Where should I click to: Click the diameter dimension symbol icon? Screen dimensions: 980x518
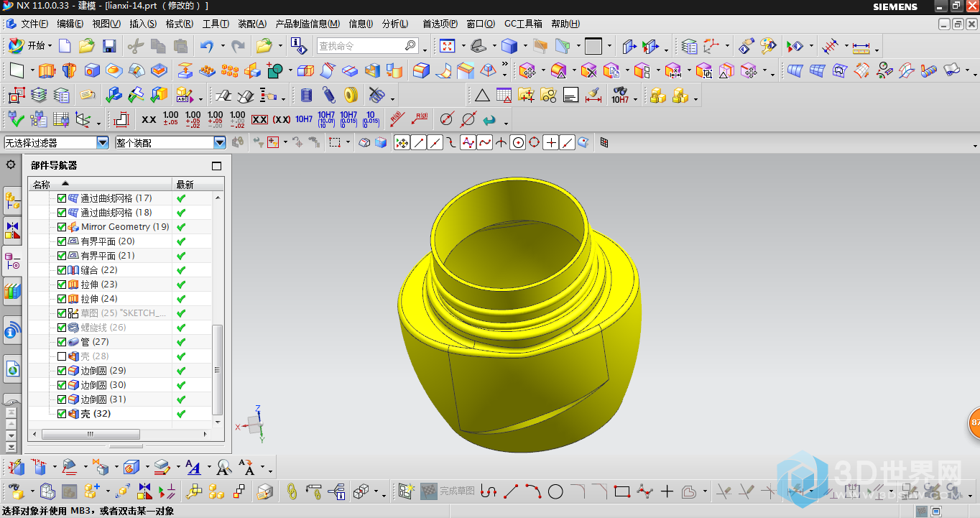pos(447,119)
